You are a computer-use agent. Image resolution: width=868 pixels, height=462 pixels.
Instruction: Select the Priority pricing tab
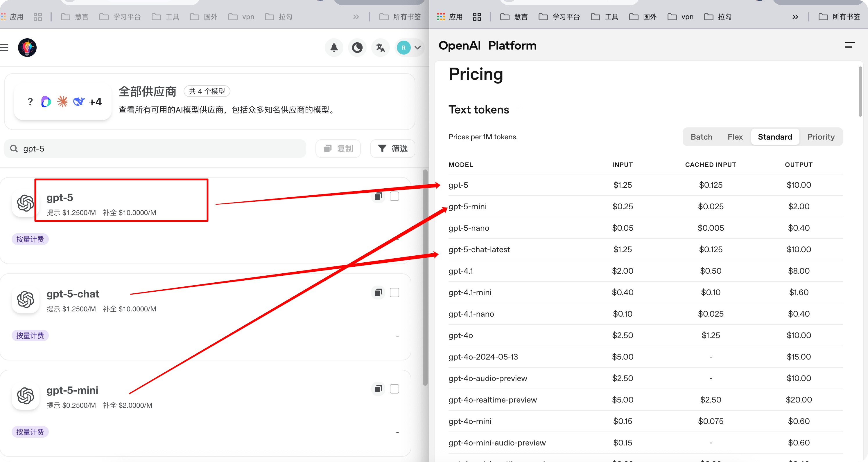821,137
